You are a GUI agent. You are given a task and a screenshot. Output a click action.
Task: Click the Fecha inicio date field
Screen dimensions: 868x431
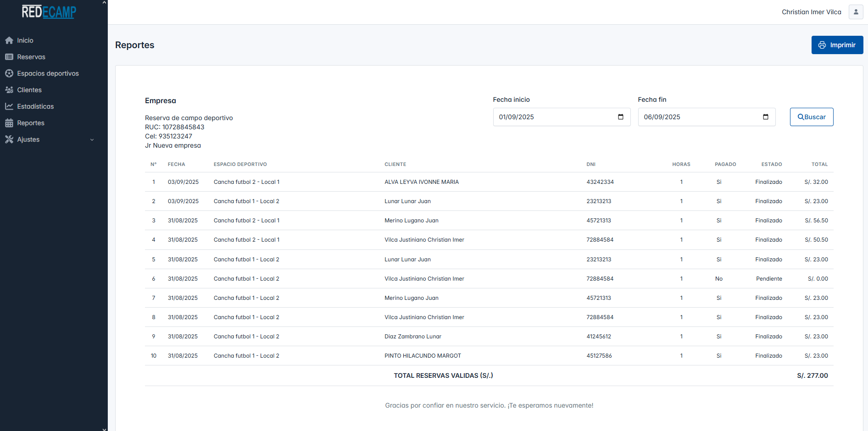click(x=551, y=117)
